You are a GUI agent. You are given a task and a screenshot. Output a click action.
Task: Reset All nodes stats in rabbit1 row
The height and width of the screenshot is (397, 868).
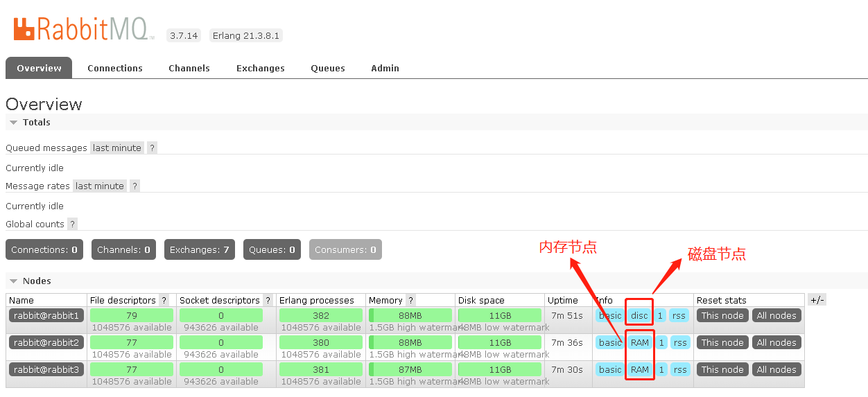point(776,315)
